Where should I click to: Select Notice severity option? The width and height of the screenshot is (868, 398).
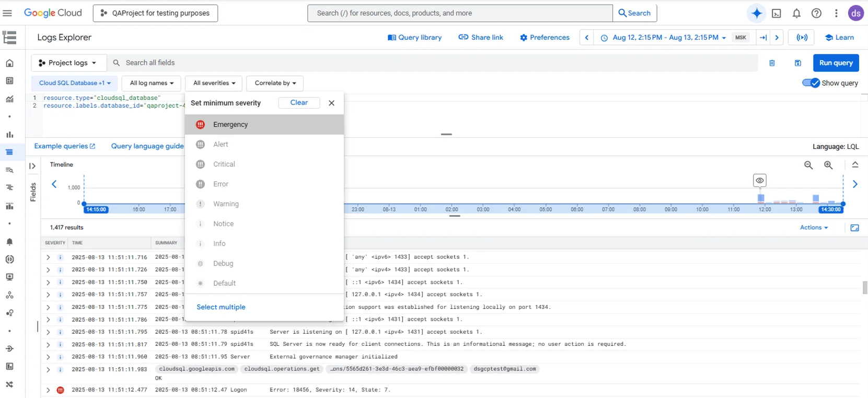(x=264, y=224)
